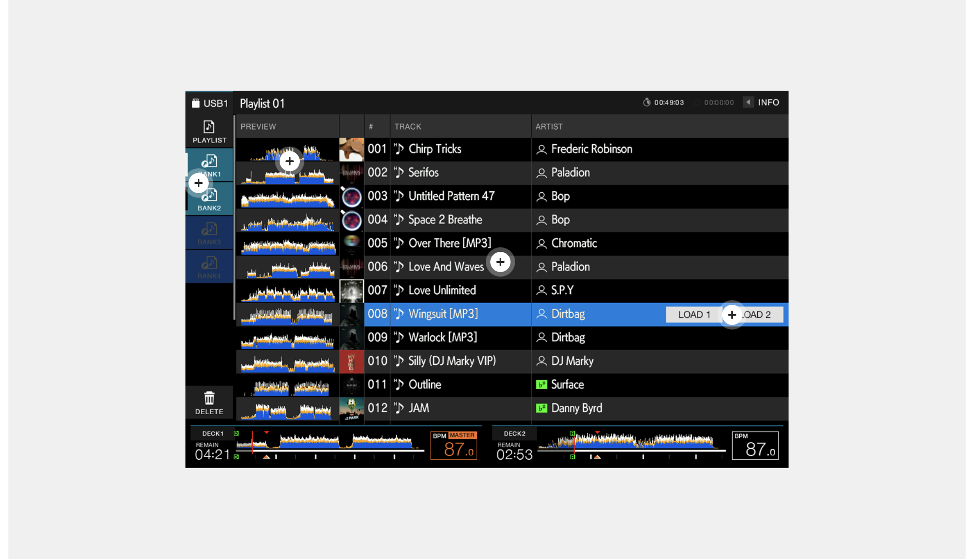Screen dimensions: 974x560
Task: Click the Playlist 01 title
Action: tap(262, 103)
